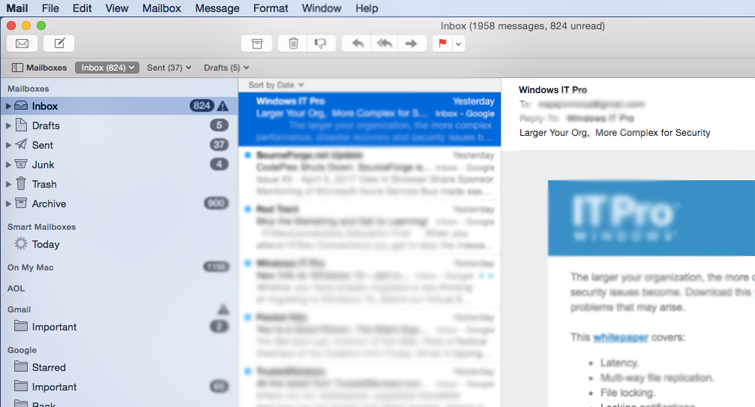Select the Inbox mailbox icon
The image size is (755, 407).
(x=21, y=105)
